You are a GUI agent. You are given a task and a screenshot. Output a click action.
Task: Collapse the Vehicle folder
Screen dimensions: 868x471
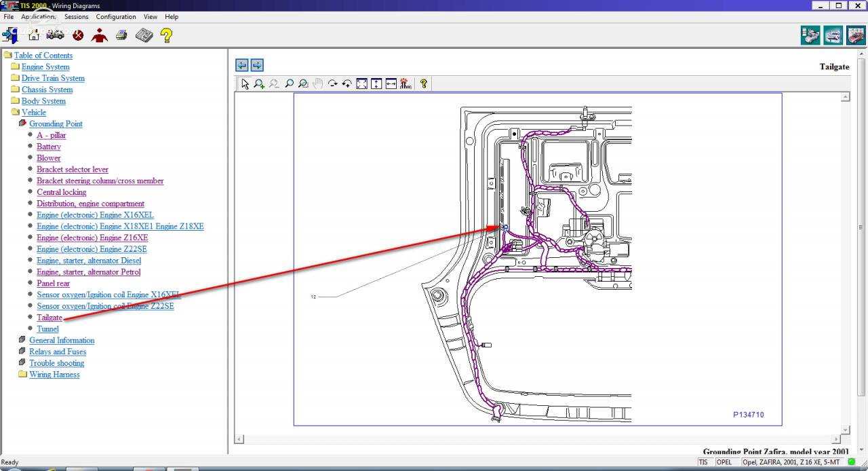[x=15, y=112]
